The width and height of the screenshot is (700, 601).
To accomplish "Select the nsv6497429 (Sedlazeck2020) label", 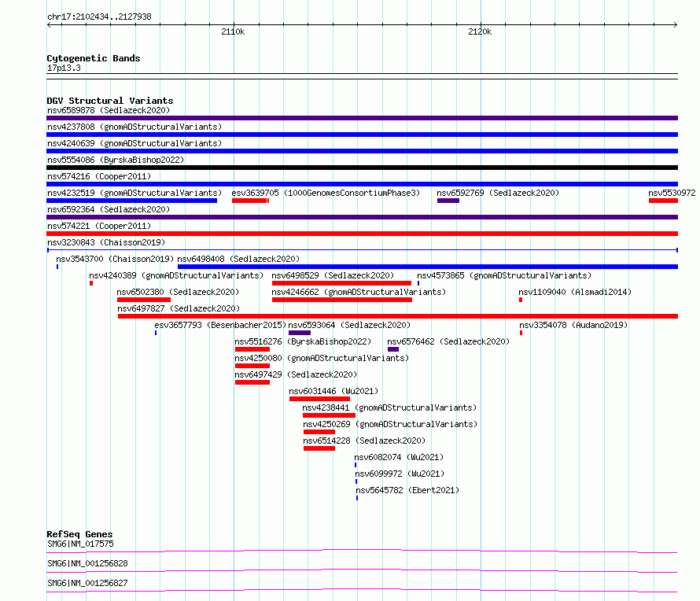I will tap(296, 374).
